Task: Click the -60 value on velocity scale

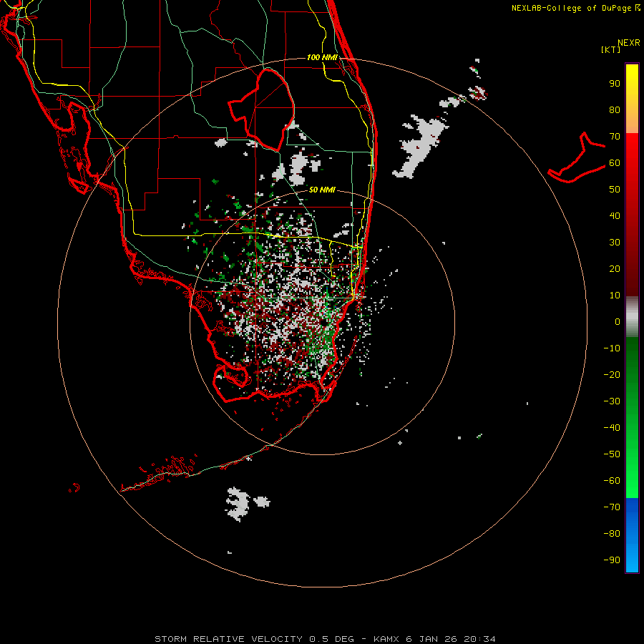Action: coord(612,481)
